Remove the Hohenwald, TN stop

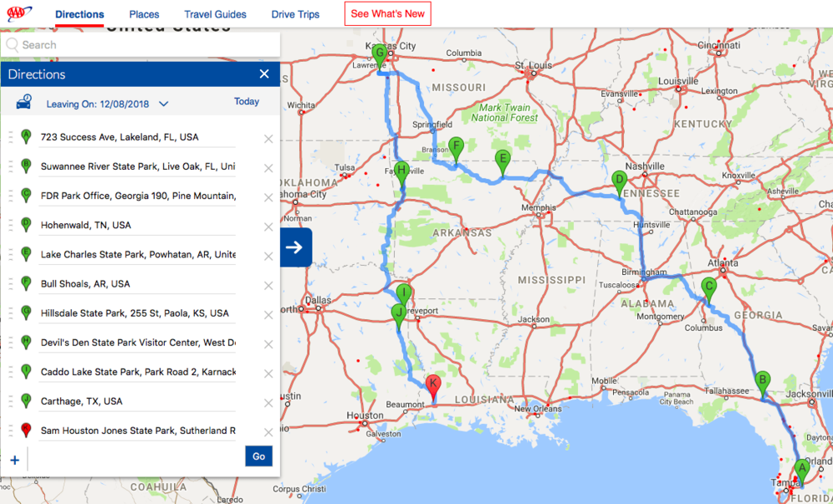[268, 227]
